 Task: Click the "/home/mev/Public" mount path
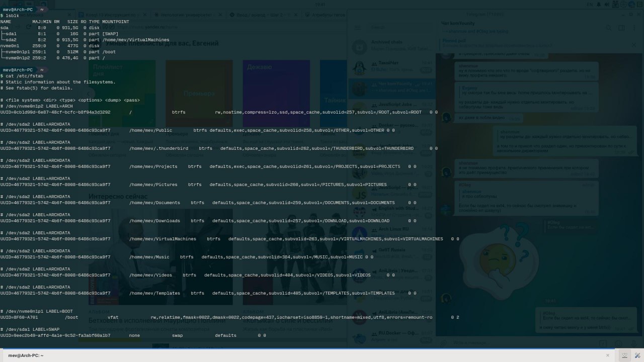pyautogui.click(x=150, y=130)
